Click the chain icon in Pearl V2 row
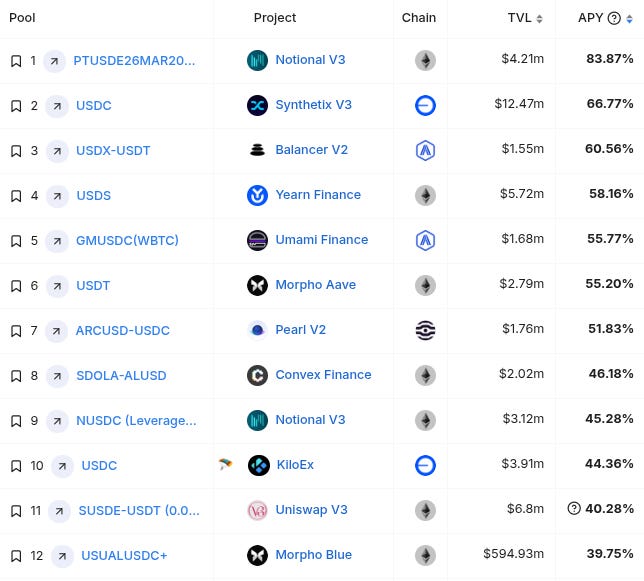644x581 pixels. 426,331
